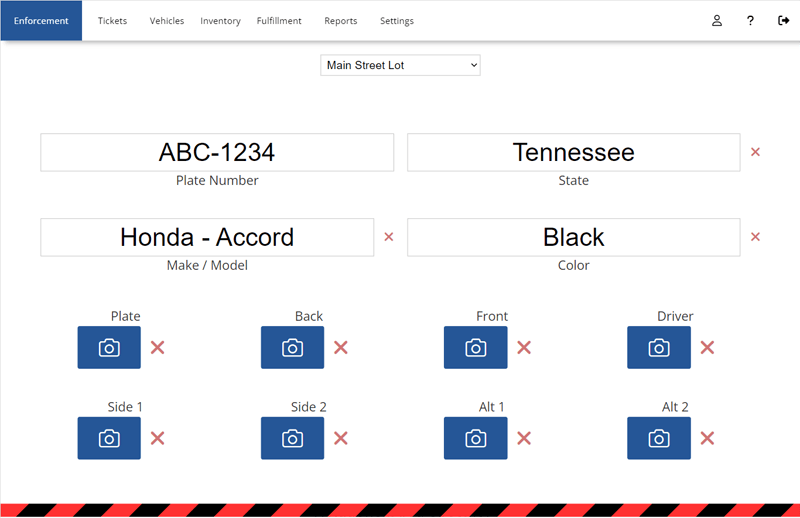Screen dimensions: 800x518
Task: Go to the Reports tab
Action: 340,21
